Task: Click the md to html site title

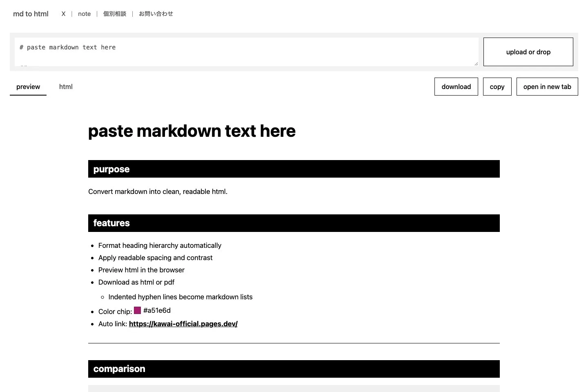Action: 31,14
